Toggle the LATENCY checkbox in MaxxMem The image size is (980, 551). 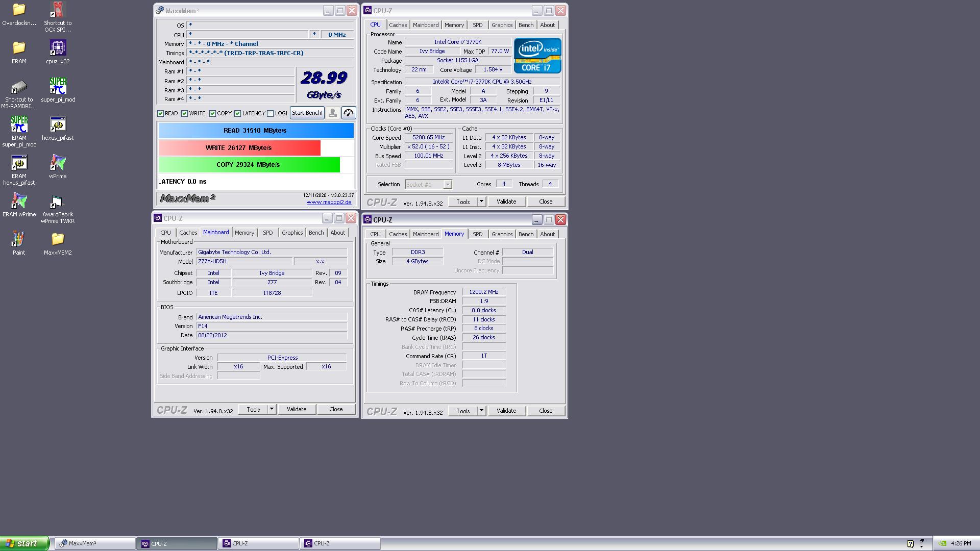237,113
